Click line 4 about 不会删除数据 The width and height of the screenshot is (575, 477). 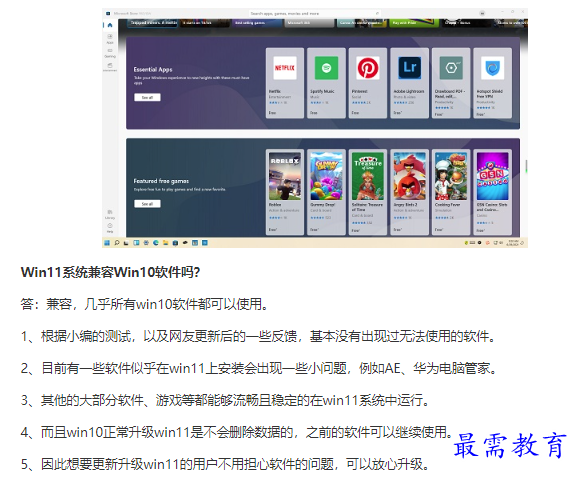(x=237, y=432)
